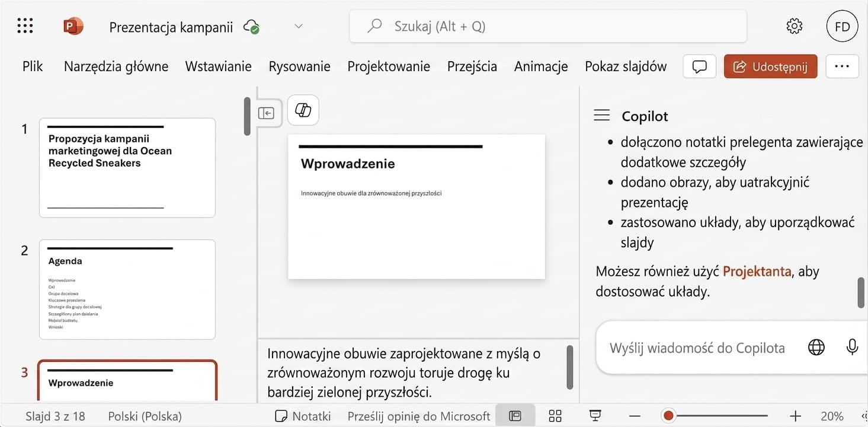Viewport: 868px width, 427px height.
Task: Open the Plik menu
Action: 33,66
